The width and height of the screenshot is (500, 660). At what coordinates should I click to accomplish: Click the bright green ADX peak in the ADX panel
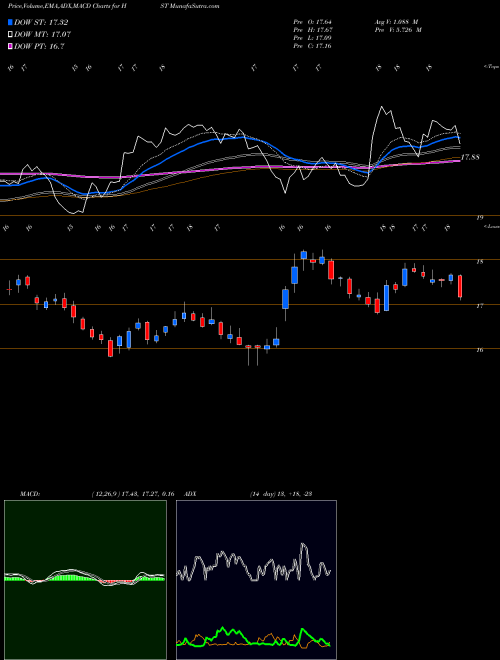tap(302, 630)
